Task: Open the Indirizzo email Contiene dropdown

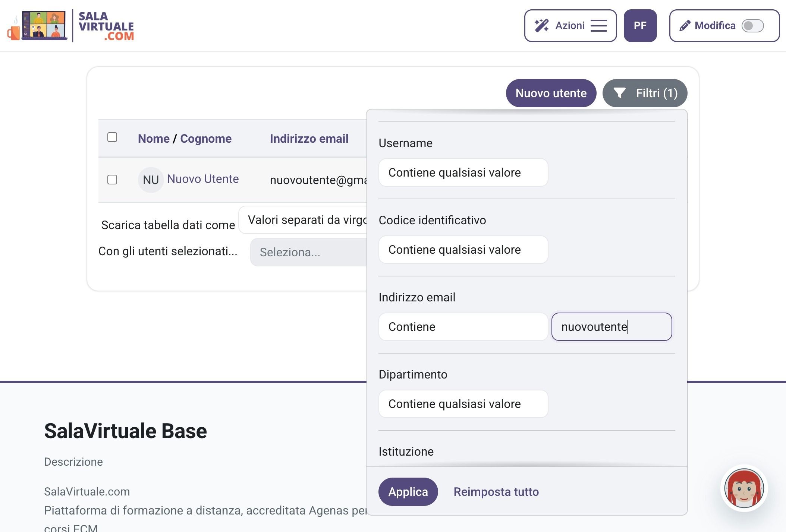Action: (463, 327)
